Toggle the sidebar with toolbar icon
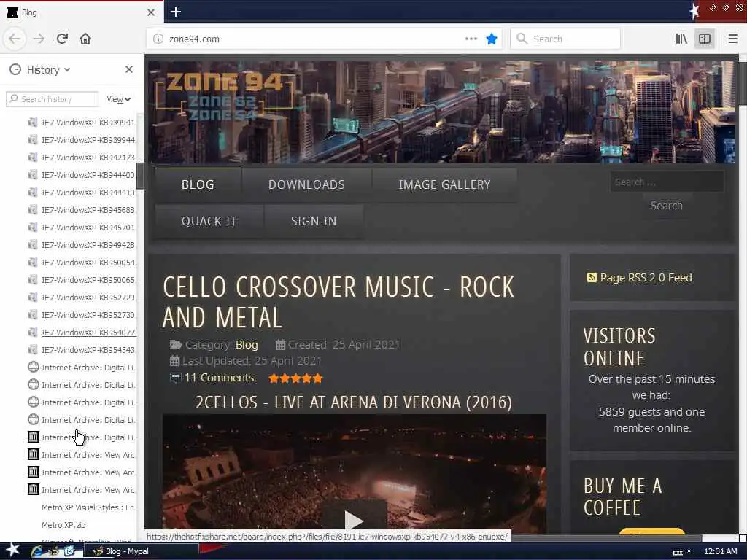The image size is (747, 560). coord(705,39)
